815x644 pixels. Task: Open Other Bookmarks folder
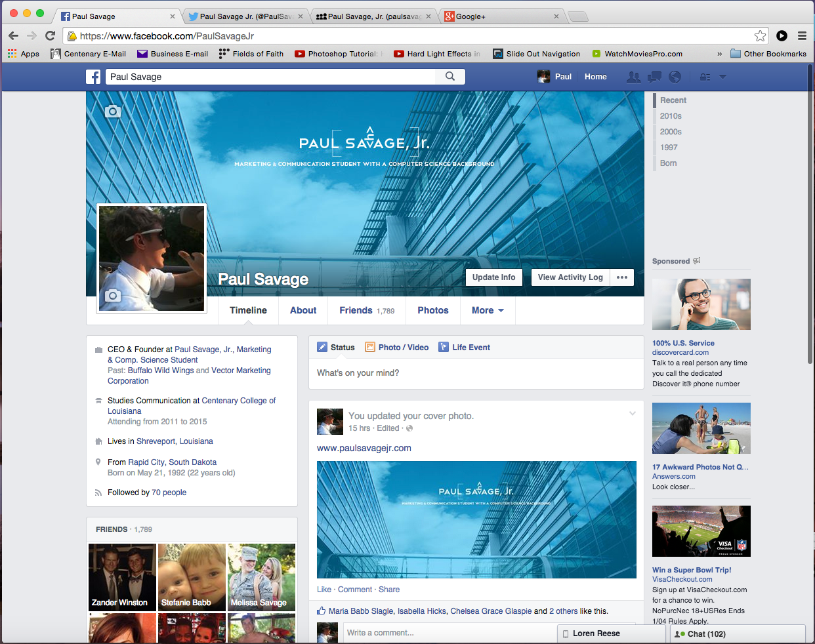tap(768, 54)
